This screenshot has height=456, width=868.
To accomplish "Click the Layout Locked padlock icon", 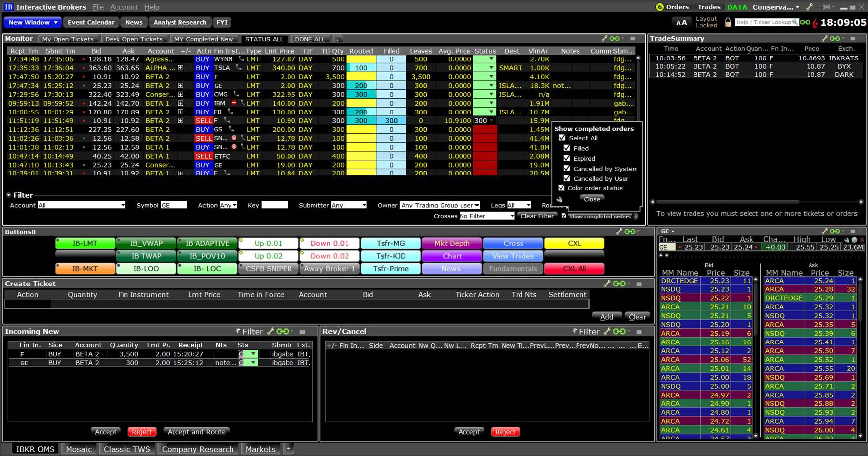I will (728, 22).
